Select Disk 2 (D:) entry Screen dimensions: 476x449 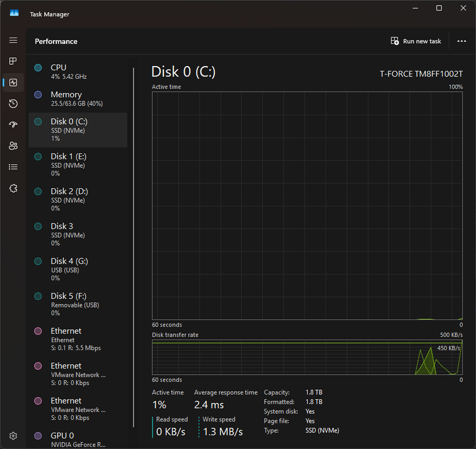point(78,199)
